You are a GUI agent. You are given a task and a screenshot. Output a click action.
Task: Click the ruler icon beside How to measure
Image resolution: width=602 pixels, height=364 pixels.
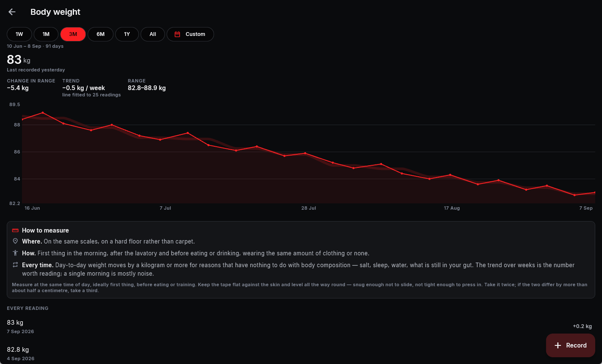pyautogui.click(x=15, y=230)
